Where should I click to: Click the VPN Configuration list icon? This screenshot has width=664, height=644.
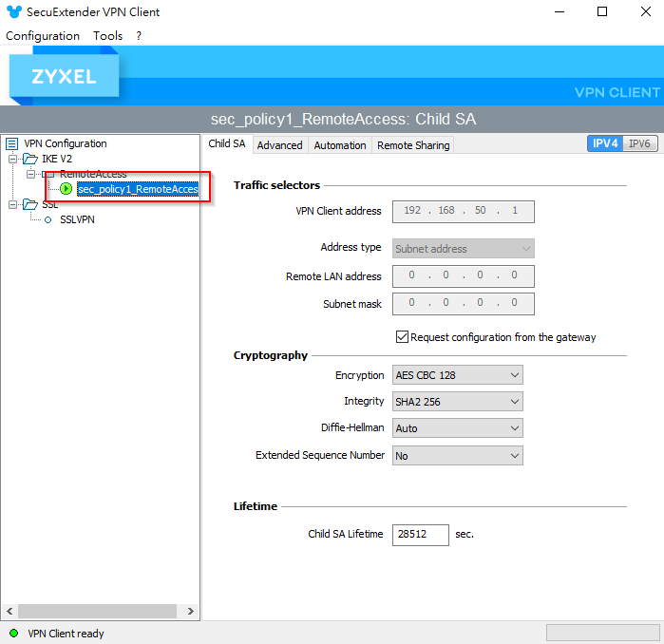tap(11, 144)
